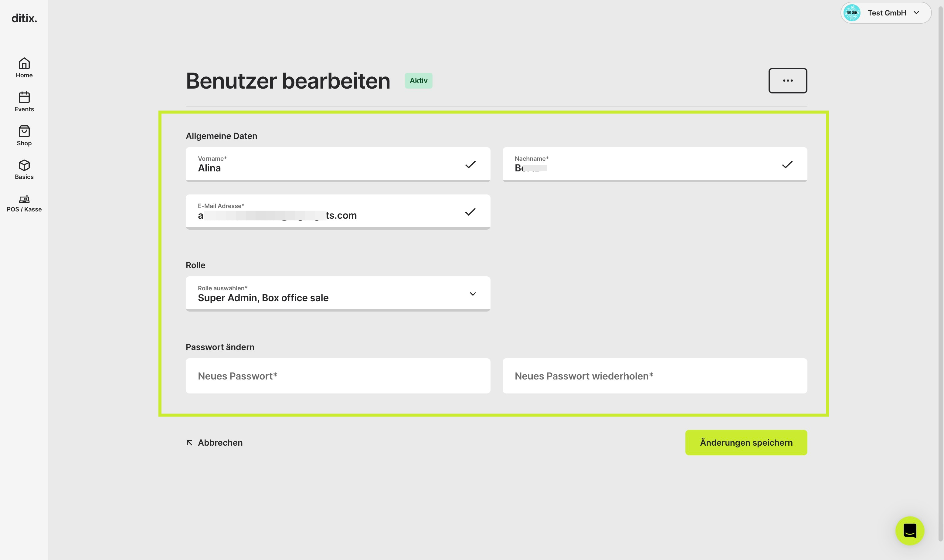The image size is (944, 560).
Task: Click the chevron in the role selector
Action: 473,294
